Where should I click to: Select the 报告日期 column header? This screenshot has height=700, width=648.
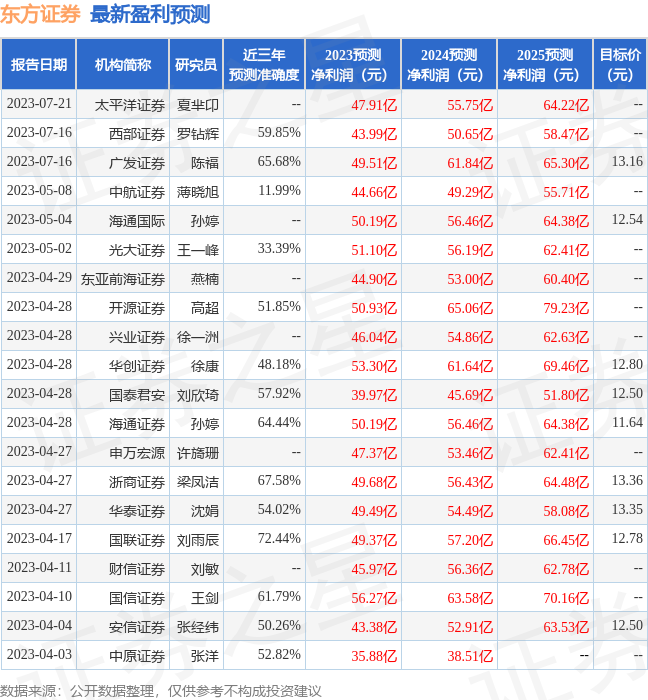tap(39, 65)
